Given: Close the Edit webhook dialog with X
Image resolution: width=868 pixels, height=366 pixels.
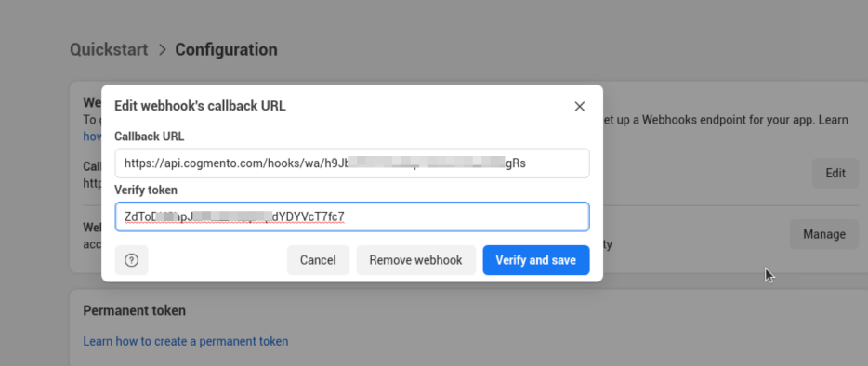Looking at the screenshot, I should tap(580, 106).
